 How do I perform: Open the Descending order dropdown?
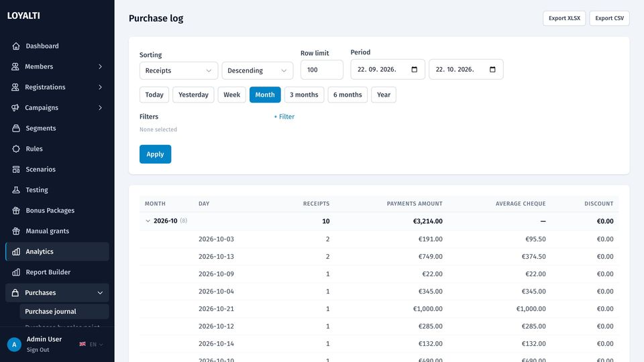point(258,70)
